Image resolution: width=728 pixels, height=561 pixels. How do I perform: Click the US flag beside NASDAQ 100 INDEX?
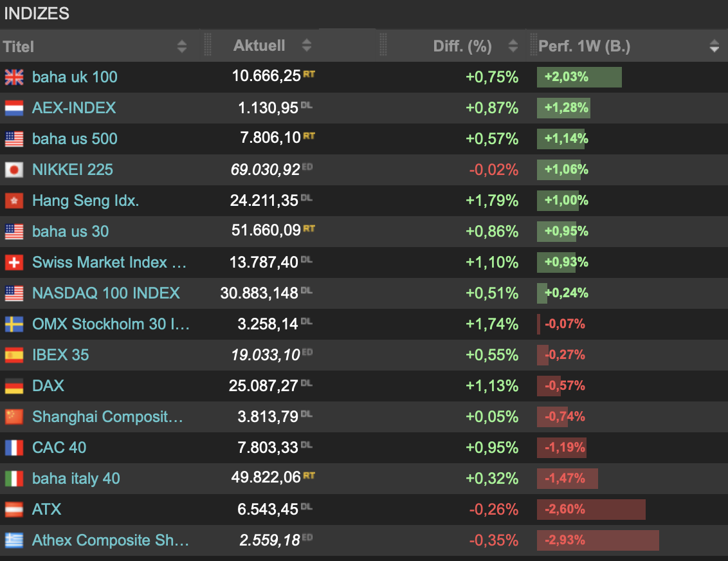click(x=14, y=293)
